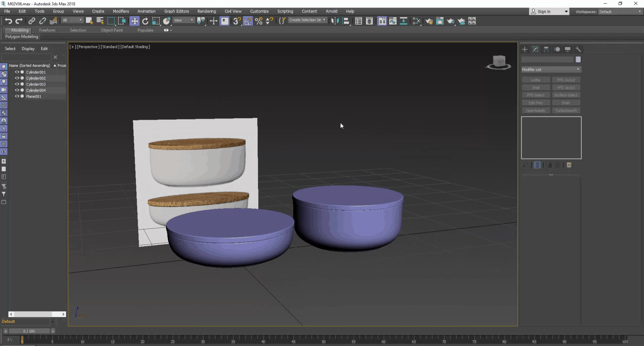The height and width of the screenshot is (346, 644).
Task: Open Render Setup icon
Action: coord(429,21)
